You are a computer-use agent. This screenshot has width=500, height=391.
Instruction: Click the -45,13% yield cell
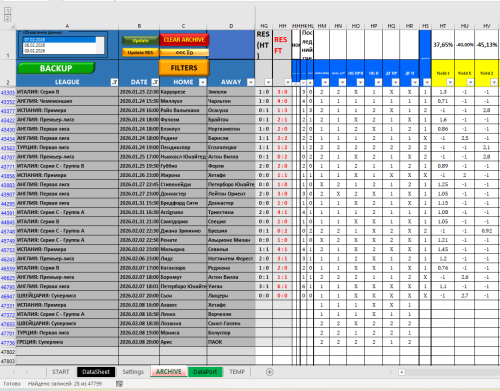pyautogui.click(x=487, y=45)
